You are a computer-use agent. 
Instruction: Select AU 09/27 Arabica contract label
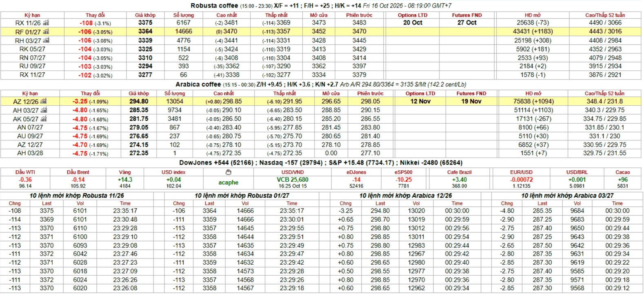[x=30, y=136]
